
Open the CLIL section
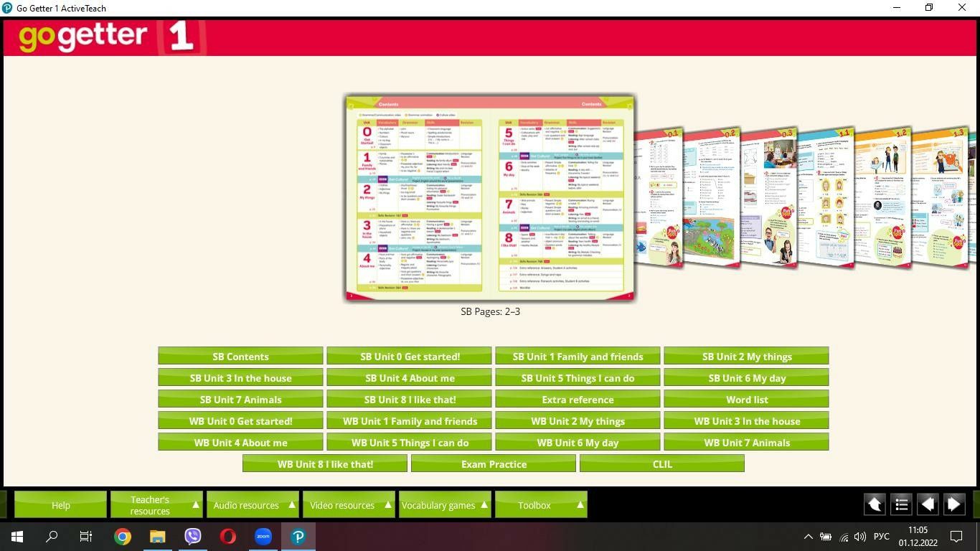coord(662,463)
